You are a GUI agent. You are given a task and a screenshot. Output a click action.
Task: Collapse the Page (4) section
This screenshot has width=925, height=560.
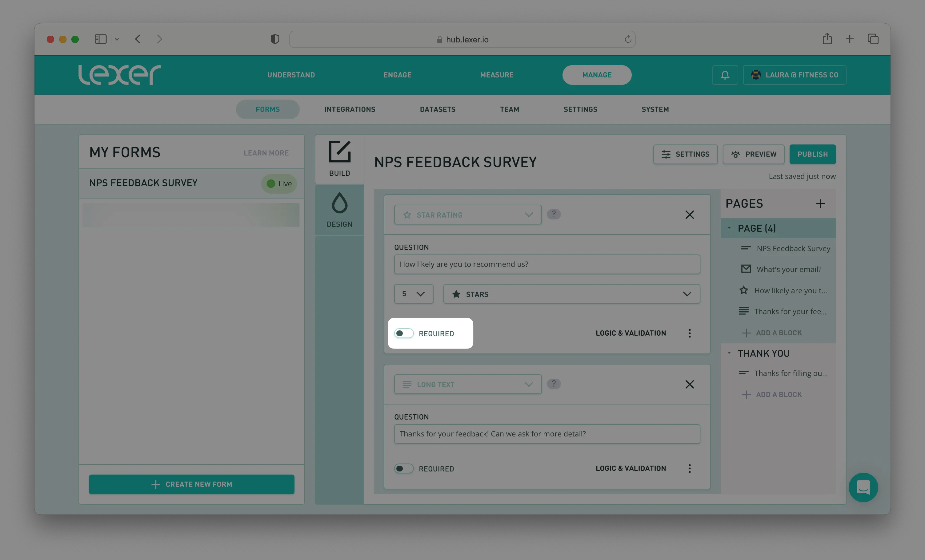pyautogui.click(x=729, y=228)
